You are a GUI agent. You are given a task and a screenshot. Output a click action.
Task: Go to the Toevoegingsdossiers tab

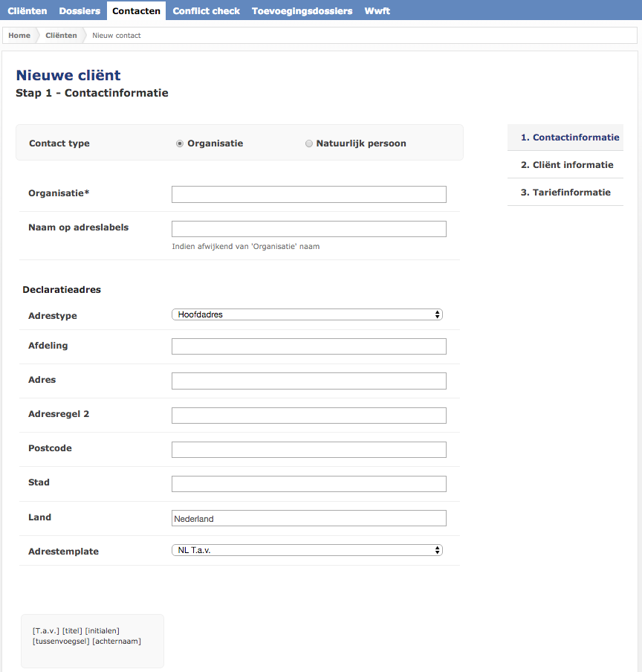coord(302,10)
